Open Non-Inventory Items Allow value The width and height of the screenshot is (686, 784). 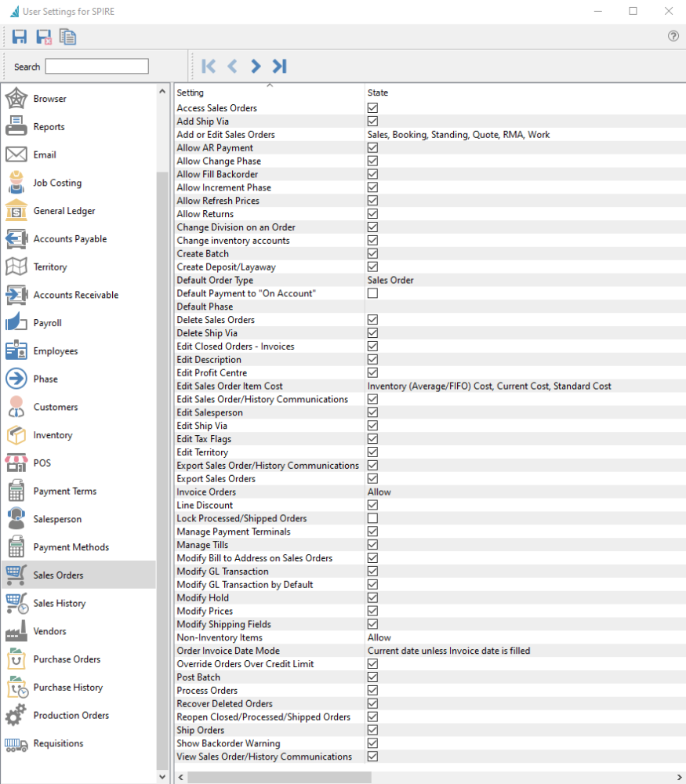(x=379, y=637)
